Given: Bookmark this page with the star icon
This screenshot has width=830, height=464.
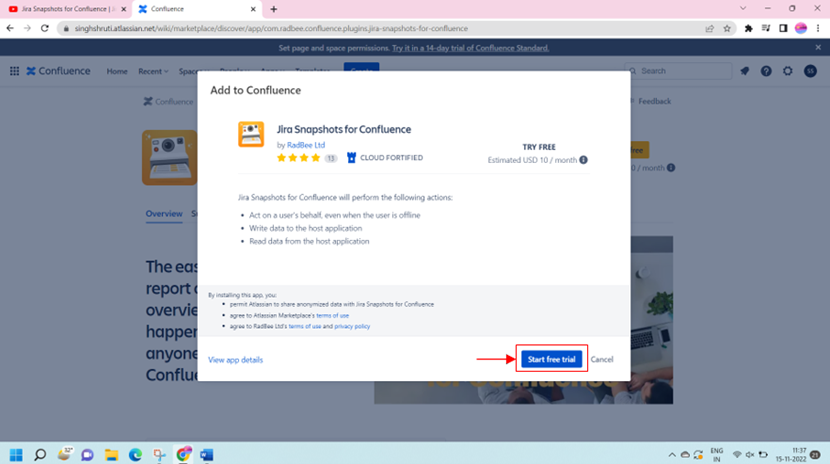Looking at the screenshot, I should (x=727, y=29).
